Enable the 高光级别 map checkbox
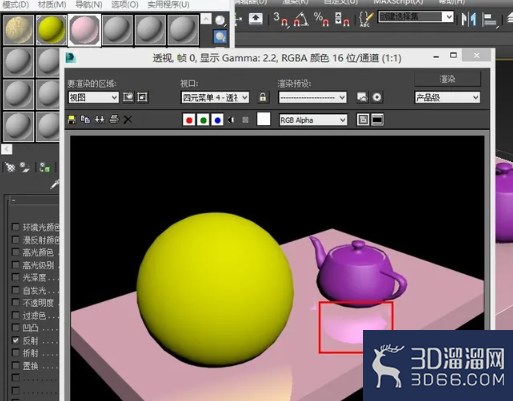Screen dimensions: 513x401 pyautogui.click(x=15, y=265)
